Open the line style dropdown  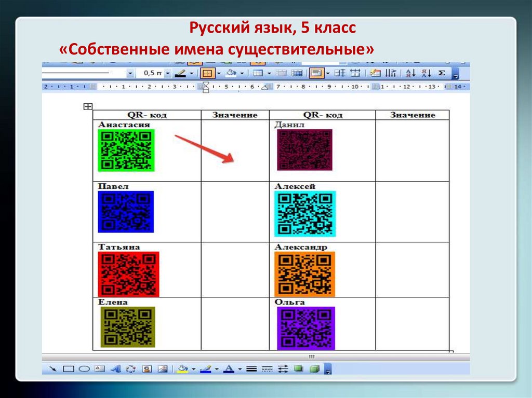point(130,73)
